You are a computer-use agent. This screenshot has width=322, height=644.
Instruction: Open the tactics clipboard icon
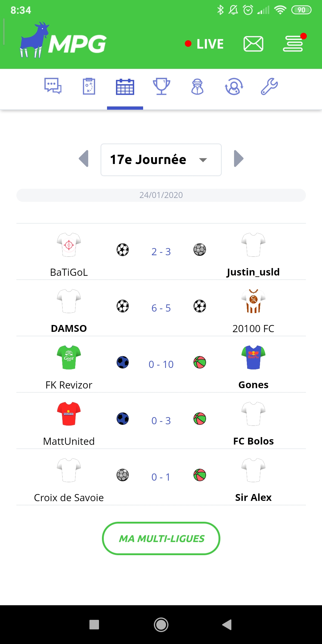89,86
